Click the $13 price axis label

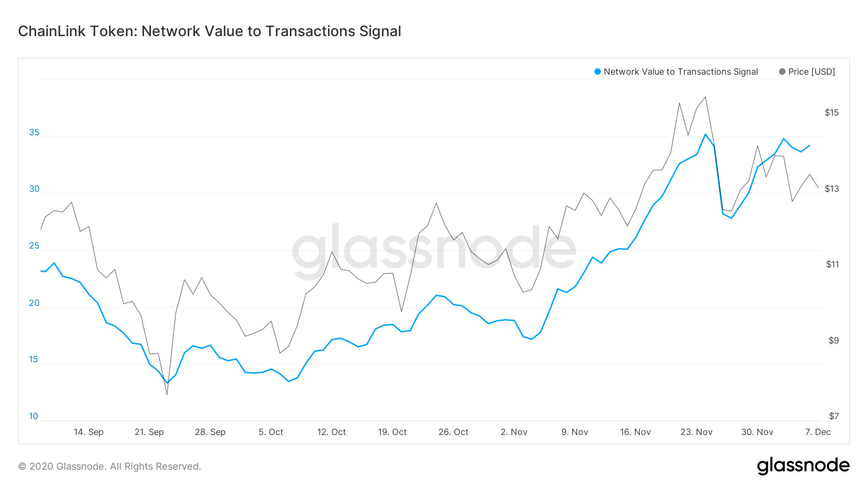832,189
